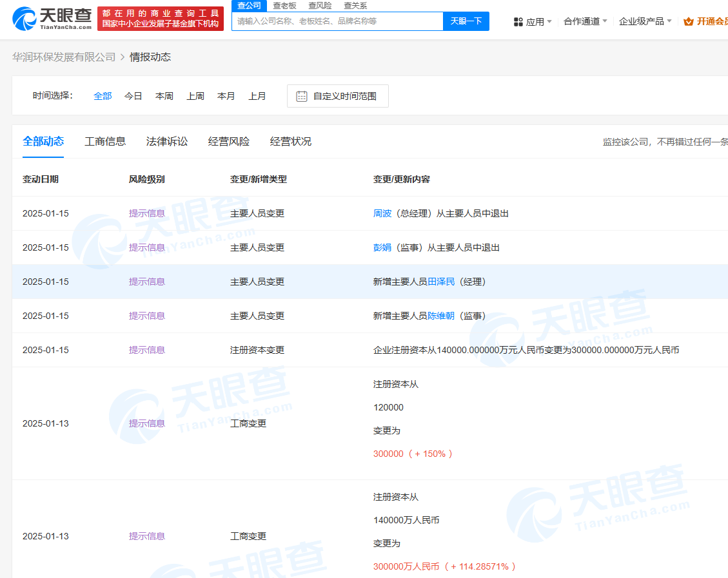Click 提示信息 in 田泽民 row
Screen dimensions: 728x578
[147, 282]
